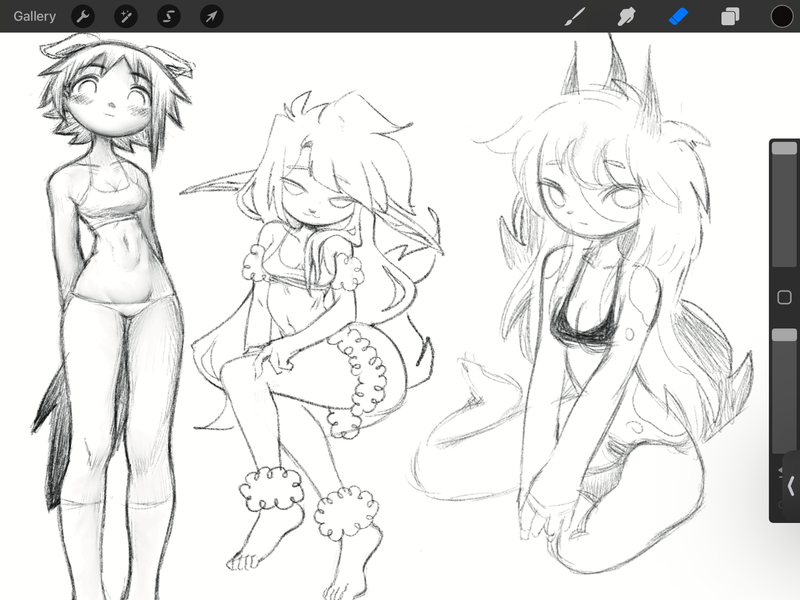
Task: Select the highlighted Eraser tool
Action: click(x=678, y=16)
